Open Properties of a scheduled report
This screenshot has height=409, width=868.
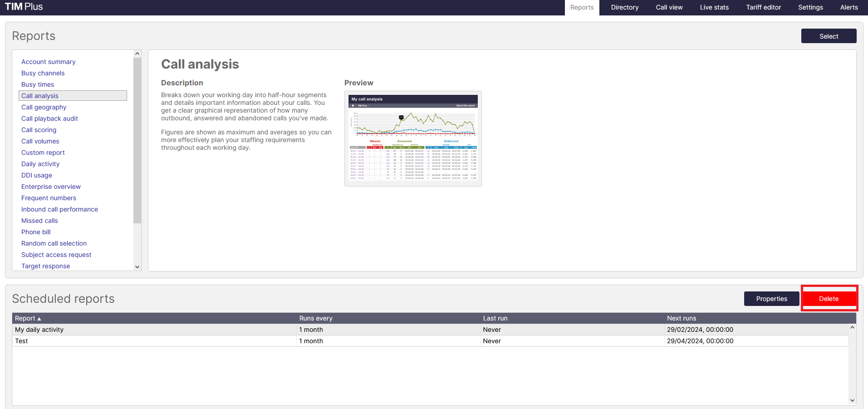[x=771, y=298]
